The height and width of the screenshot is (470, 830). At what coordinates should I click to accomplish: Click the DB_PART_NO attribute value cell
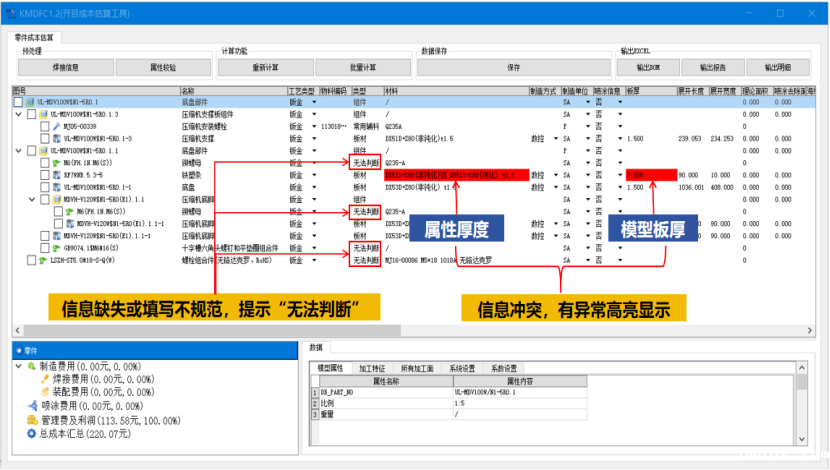point(505,393)
